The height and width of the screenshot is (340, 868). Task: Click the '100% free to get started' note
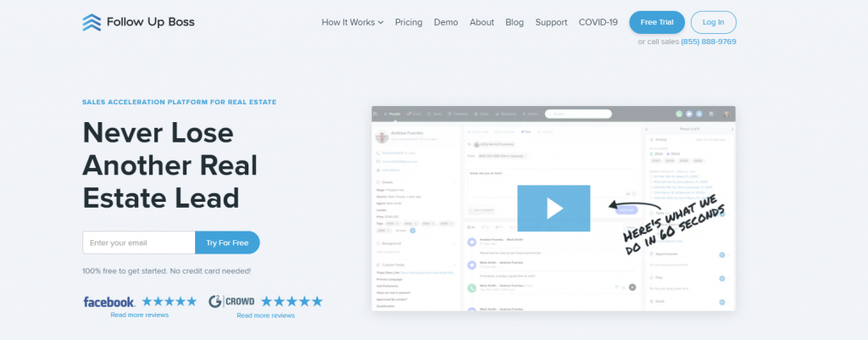[x=167, y=271]
